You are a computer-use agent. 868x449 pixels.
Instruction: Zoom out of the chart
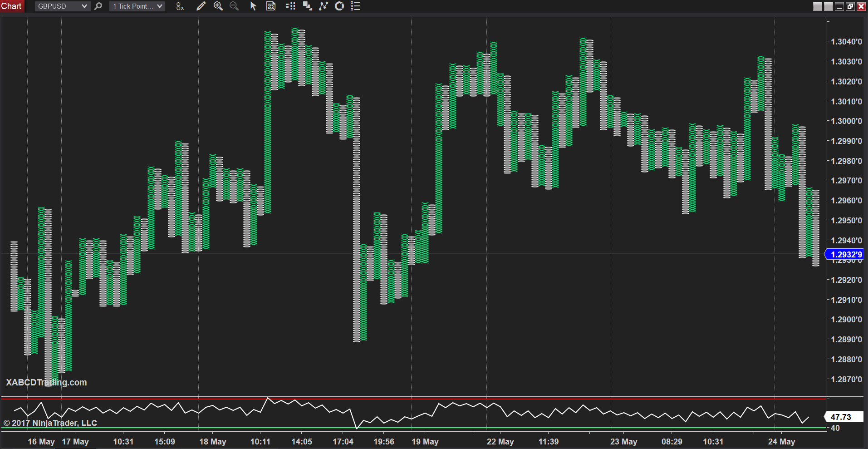pyautogui.click(x=234, y=6)
